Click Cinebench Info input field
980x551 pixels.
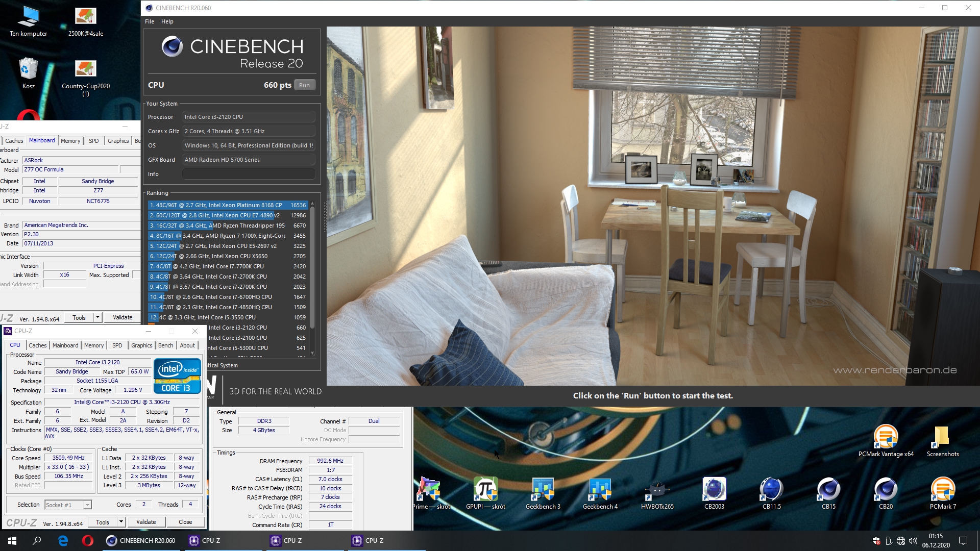249,174
